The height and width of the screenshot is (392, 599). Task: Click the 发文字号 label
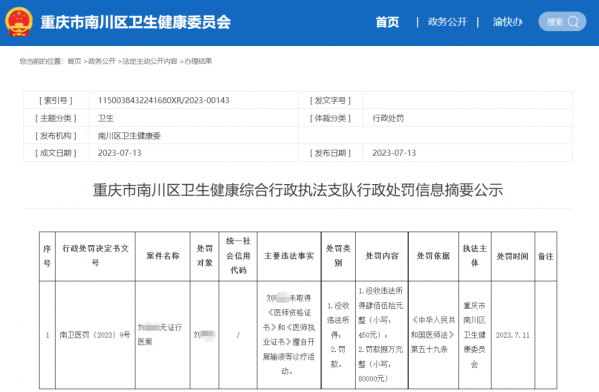click(x=330, y=100)
